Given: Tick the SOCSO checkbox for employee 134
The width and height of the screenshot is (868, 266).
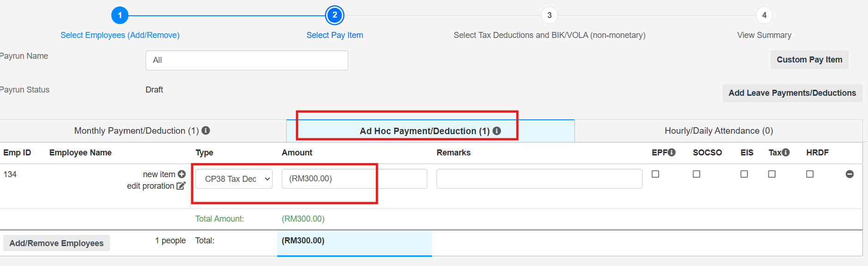Looking at the screenshot, I should tap(696, 174).
